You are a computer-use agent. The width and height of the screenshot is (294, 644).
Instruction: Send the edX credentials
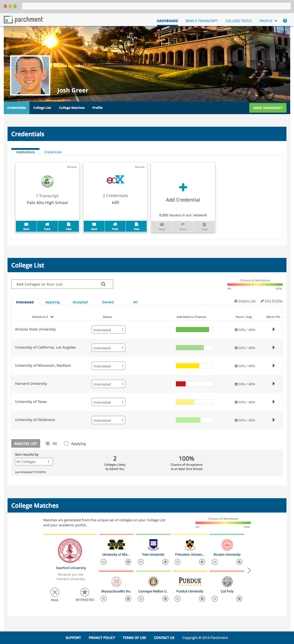click(x=94, y=226)
